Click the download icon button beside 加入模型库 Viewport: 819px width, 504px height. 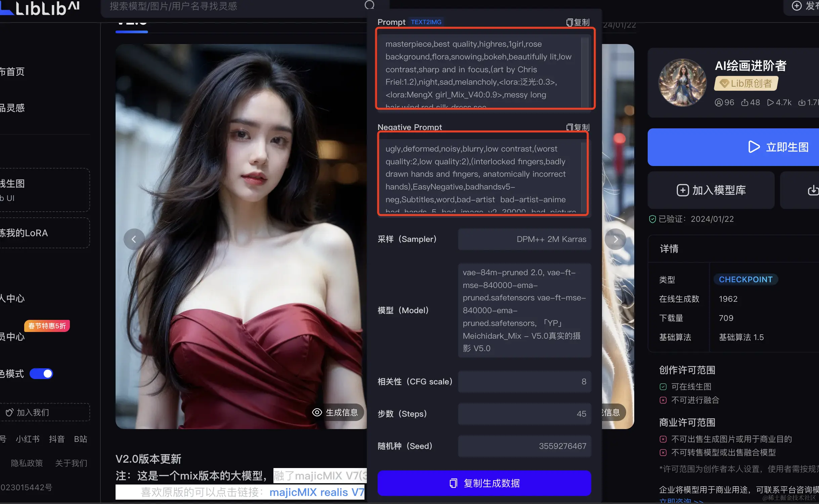click(x=812, y=190)
